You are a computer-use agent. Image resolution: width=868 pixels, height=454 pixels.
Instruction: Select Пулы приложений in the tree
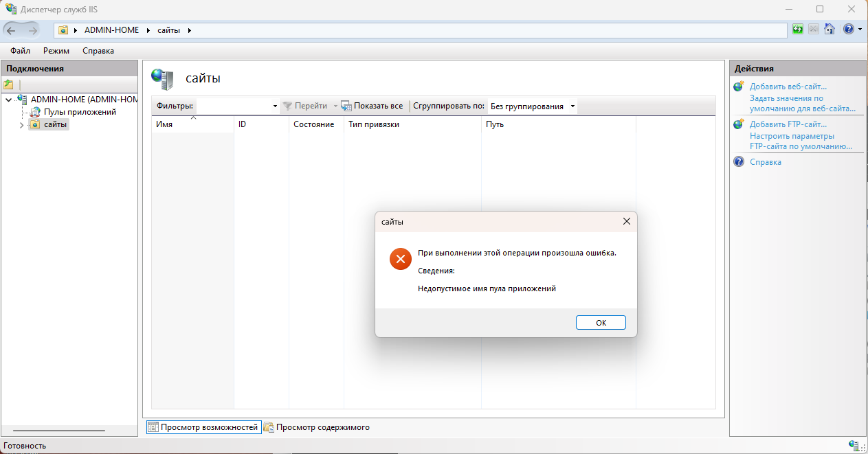click(x=80, y=112)
